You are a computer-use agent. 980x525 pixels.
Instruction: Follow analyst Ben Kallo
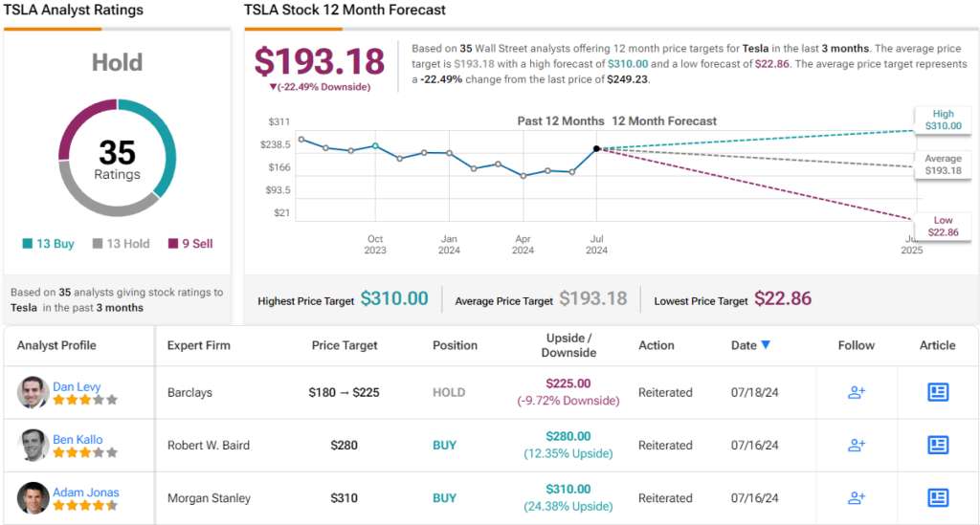point(857,445)
